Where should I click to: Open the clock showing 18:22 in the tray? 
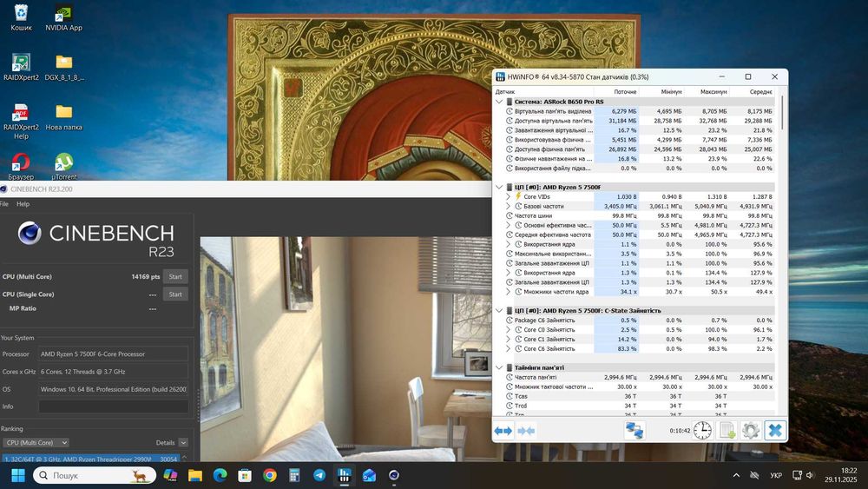click(840, 475)
